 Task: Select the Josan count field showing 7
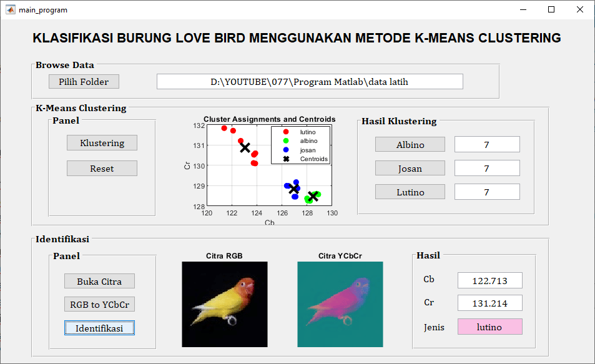tap(487, 167)
